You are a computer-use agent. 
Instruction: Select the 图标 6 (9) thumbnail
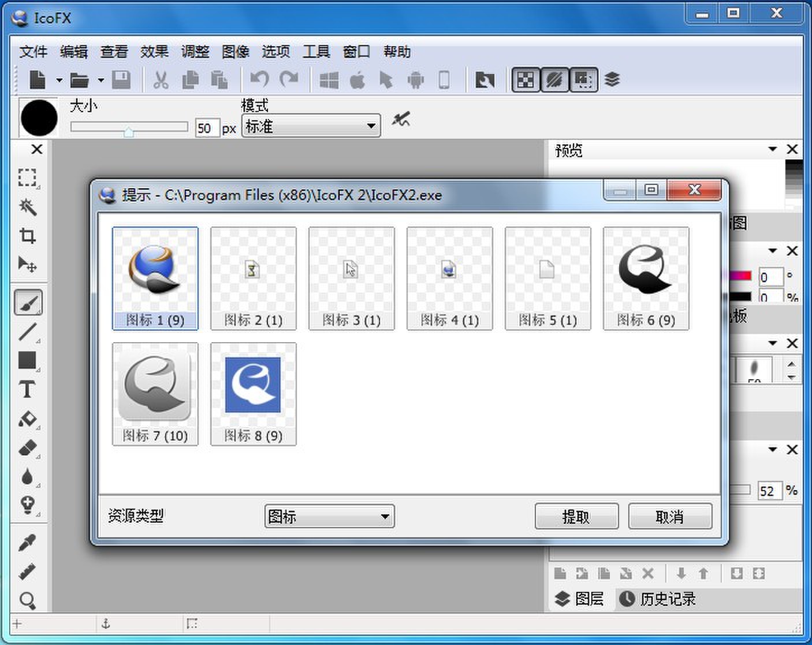coord(646,279)
